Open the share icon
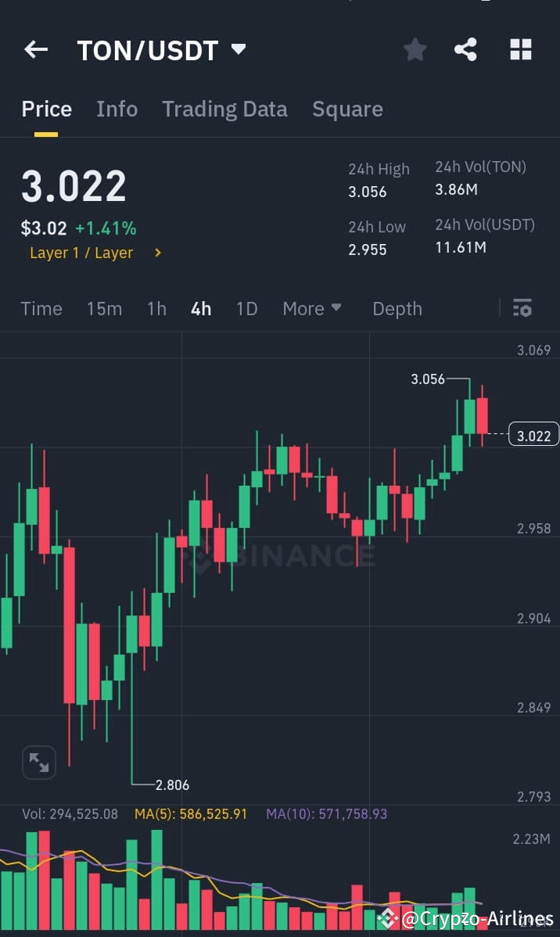Screen dimensions: 560x937 (466, 49)
